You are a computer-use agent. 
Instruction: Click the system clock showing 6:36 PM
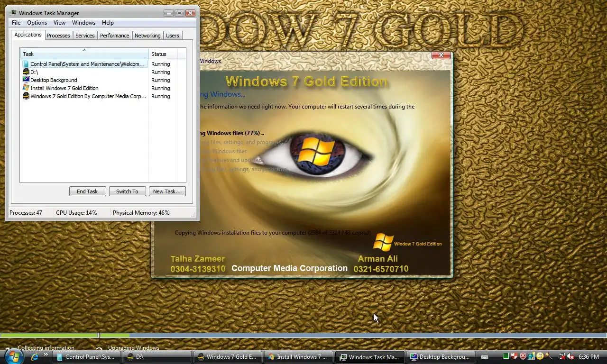click(x=589, y=357)
